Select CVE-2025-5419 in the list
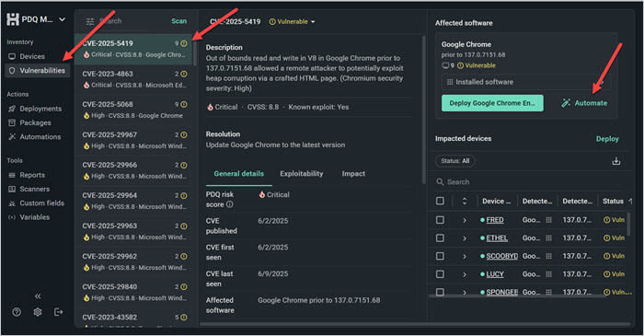644x336 pixels. (x=133, y=49)
